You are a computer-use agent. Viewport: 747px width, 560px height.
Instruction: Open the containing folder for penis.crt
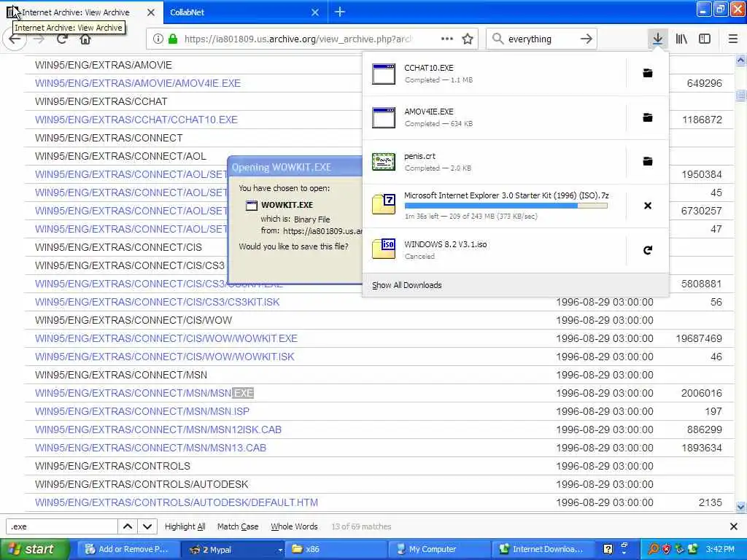click(x=648, y=161)
